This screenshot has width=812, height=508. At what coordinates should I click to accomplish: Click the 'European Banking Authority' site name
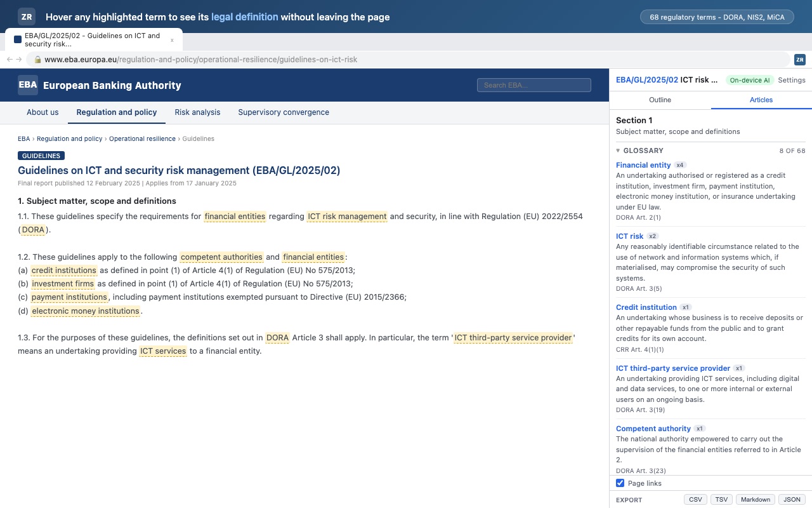coord(112,85)
